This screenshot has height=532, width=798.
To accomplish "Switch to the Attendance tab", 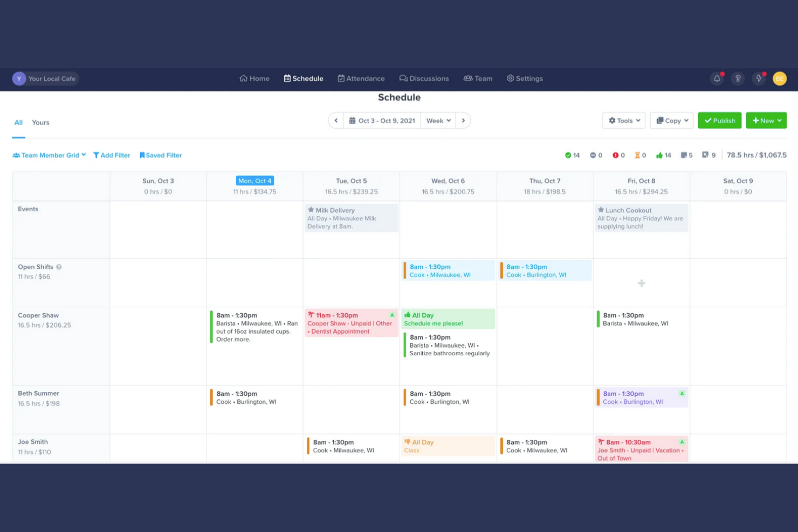I will tap(361, 78).
